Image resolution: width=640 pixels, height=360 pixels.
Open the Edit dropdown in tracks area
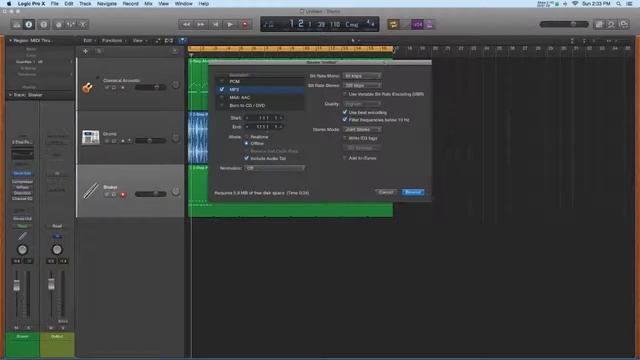(x=89, y=40)
